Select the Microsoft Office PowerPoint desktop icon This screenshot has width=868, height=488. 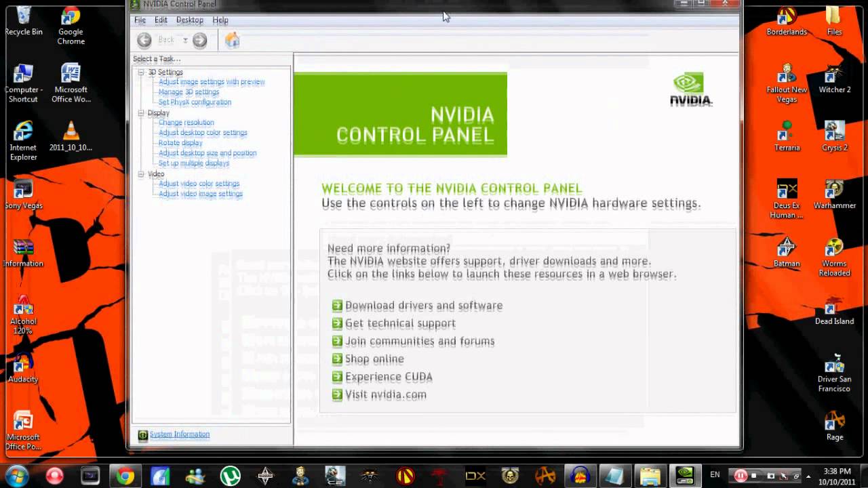coord(23,430)
